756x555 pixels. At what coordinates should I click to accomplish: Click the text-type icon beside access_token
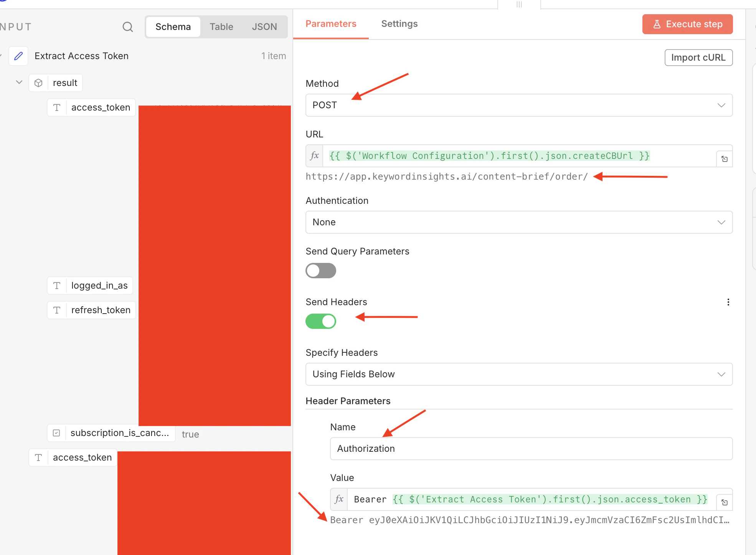[x=57, y=107]
